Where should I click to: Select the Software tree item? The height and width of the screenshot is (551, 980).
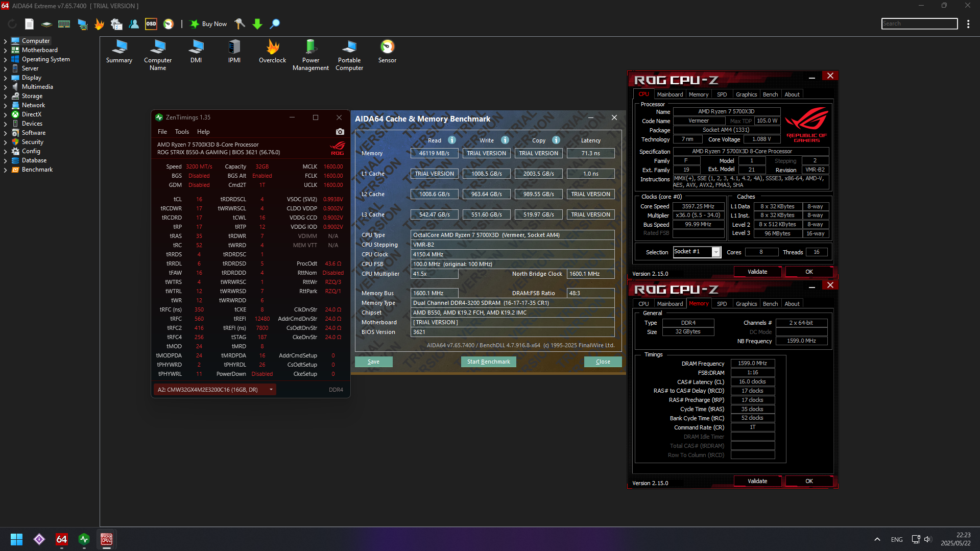coord(34,133)
